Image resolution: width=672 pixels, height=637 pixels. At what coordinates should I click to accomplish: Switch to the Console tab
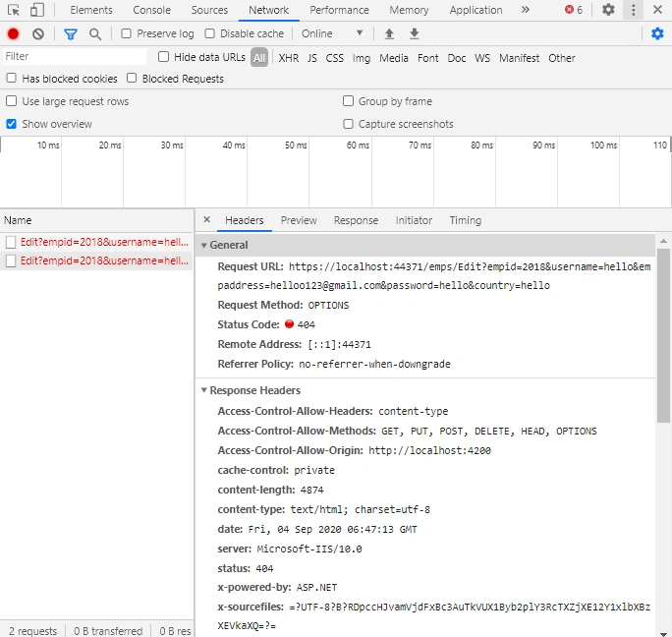point(151,10)
